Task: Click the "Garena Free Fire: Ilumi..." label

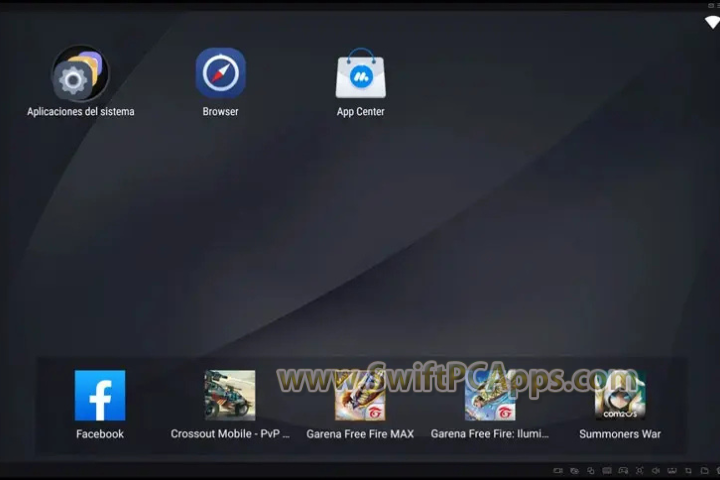Action: click(490, 434)
